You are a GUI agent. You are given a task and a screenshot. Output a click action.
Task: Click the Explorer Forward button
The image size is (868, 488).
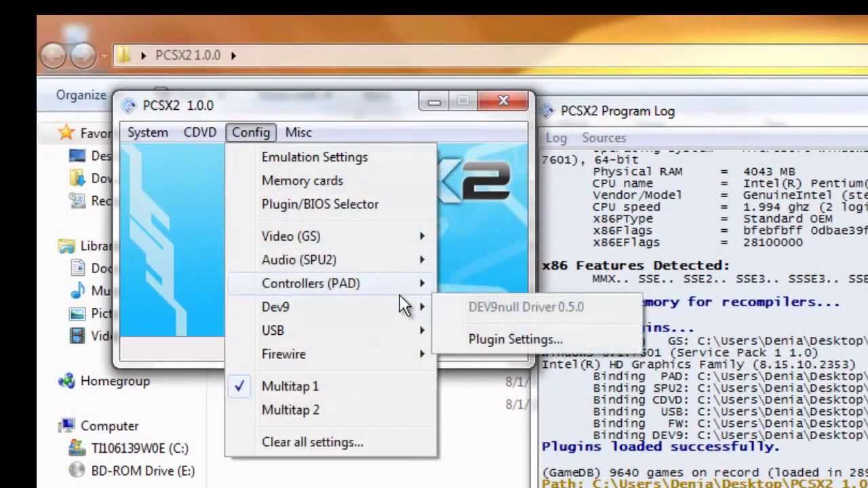(84, 55)
